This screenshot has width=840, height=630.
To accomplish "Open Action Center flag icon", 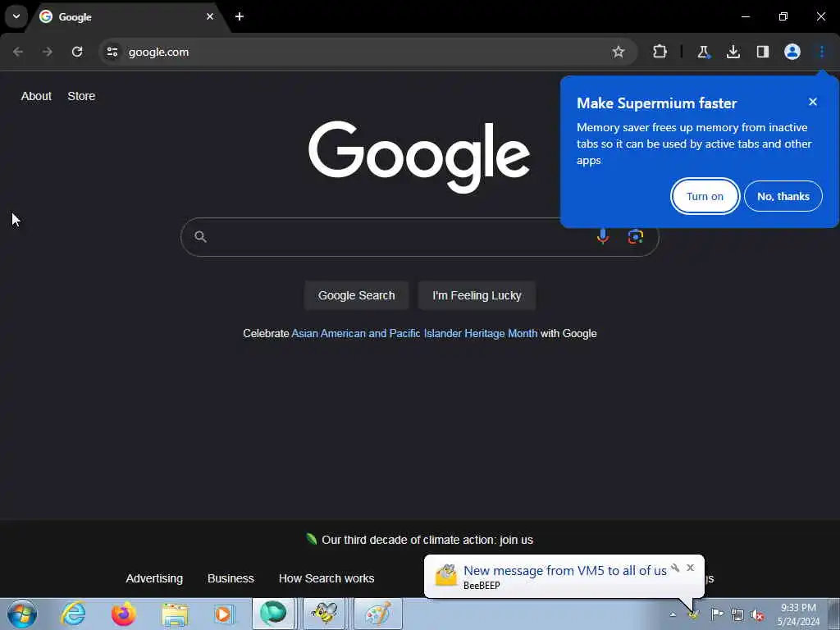I will click(x=717, y=614).
